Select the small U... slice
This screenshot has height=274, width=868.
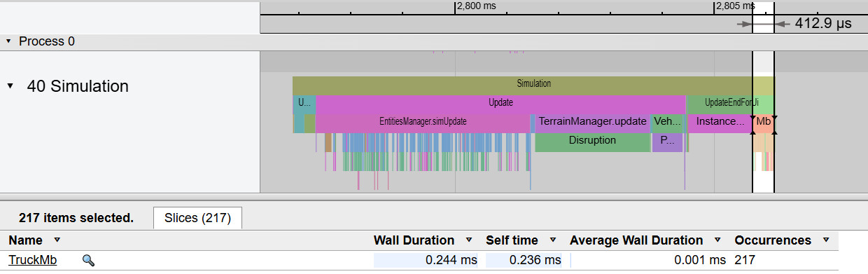pos(304,104)
